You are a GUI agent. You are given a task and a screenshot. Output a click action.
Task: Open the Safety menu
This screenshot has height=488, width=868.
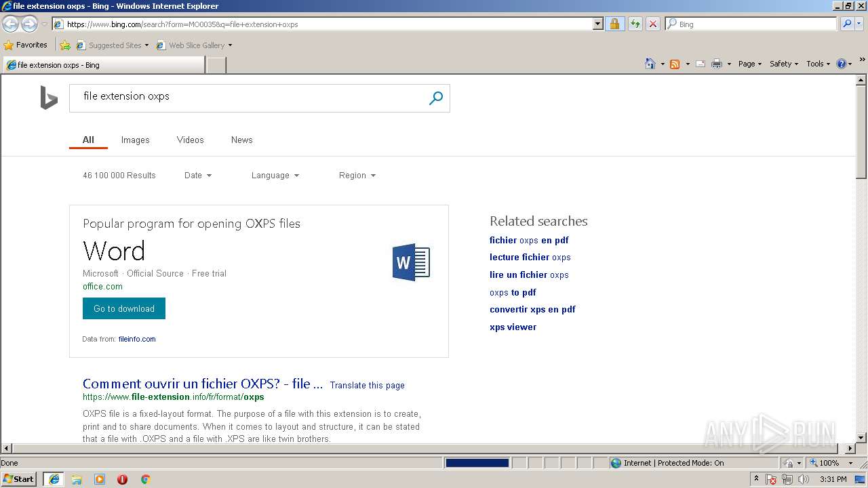click(x=784, y=64)
